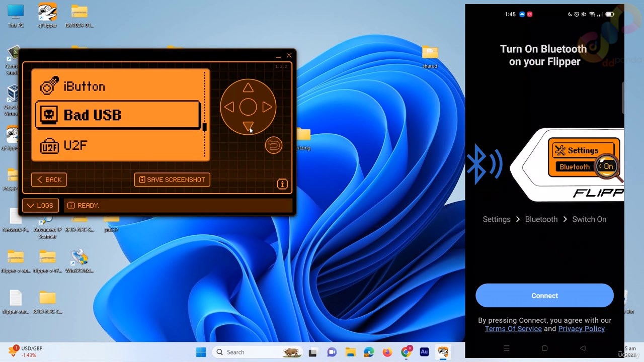This screenshot has width=644, height=362.
Task: Tap the Connect button on phone
Action: (x=544, y=296)
